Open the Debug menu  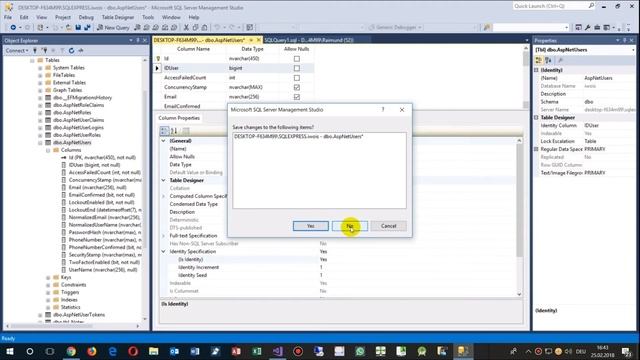86,18
